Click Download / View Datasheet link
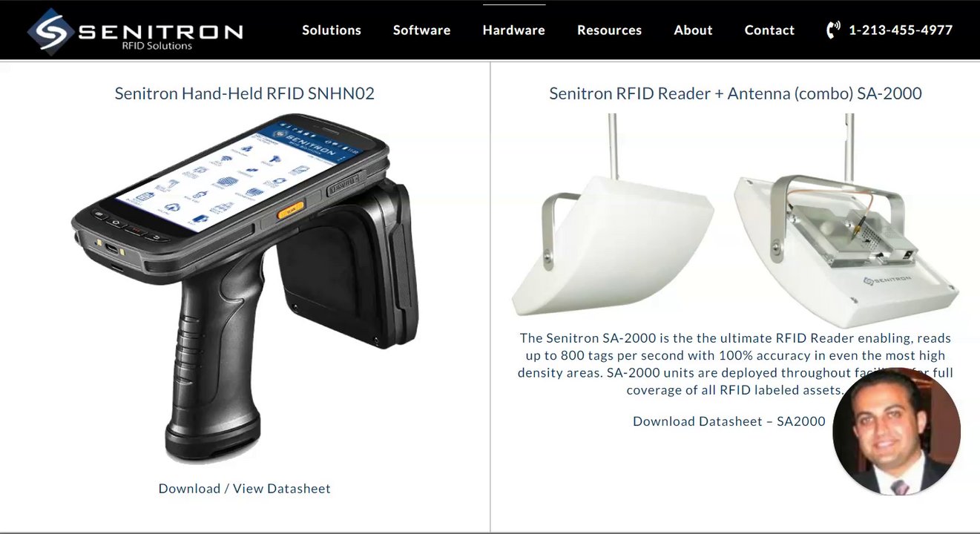This screenshot has height=534, width=980. (x=245, y=488)
